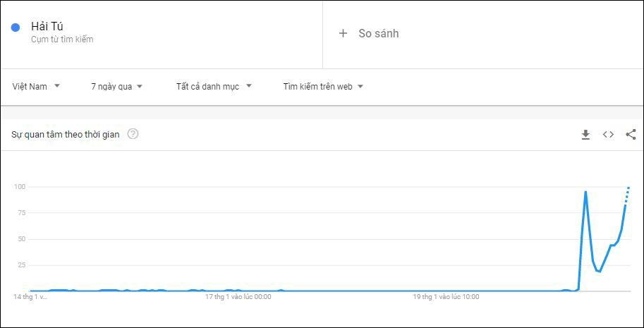Click the blue dot next to Hải Tú
Screen dimensions: 644x328
click(16, 28)
